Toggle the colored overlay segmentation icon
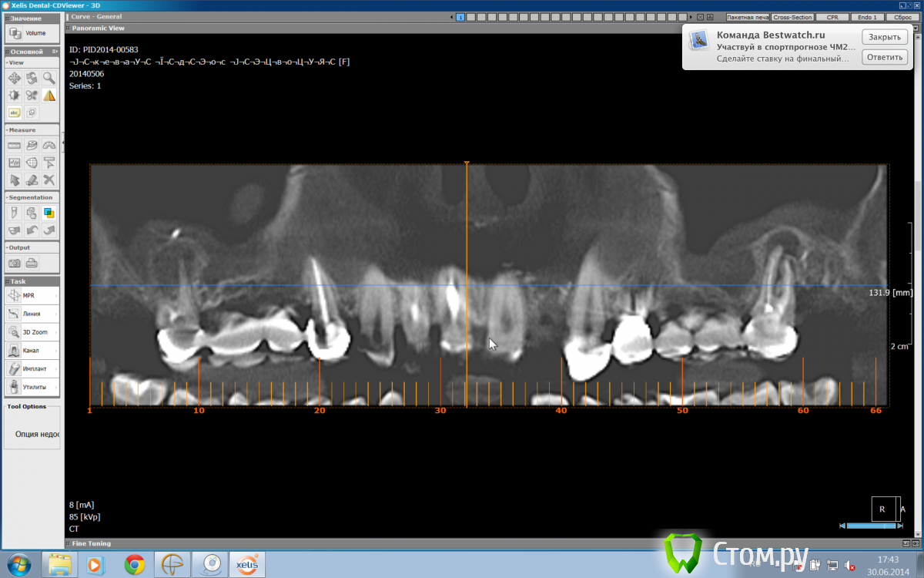 click(49, 213)
